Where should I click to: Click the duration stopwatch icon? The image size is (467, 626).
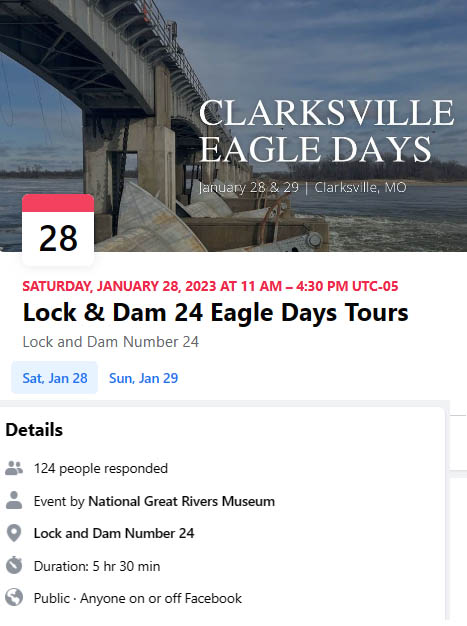14,565
